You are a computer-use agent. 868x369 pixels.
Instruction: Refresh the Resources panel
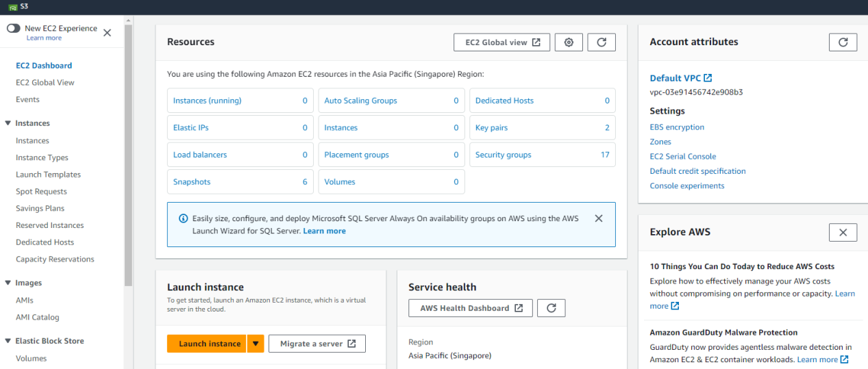pos(602,42)
